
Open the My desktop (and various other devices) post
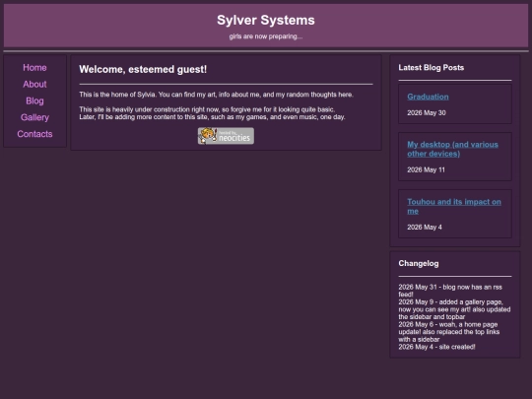[x=452, y=149]
